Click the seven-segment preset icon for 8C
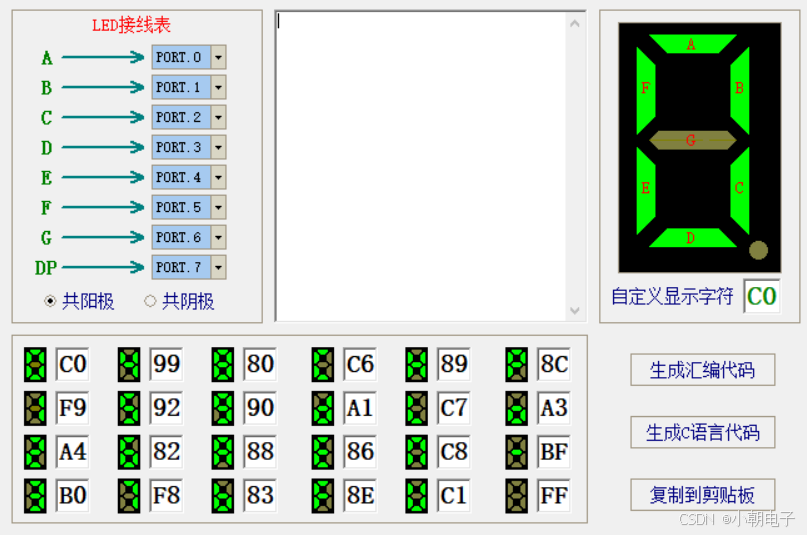Viewport: 807px width, 535px height. 516,364
